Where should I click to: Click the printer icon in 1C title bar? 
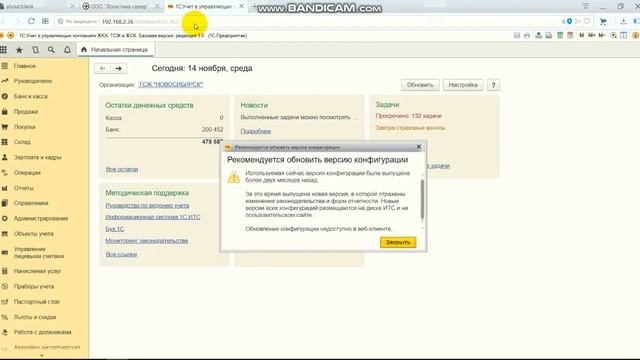pyautogui.click(x=527, y=36)
